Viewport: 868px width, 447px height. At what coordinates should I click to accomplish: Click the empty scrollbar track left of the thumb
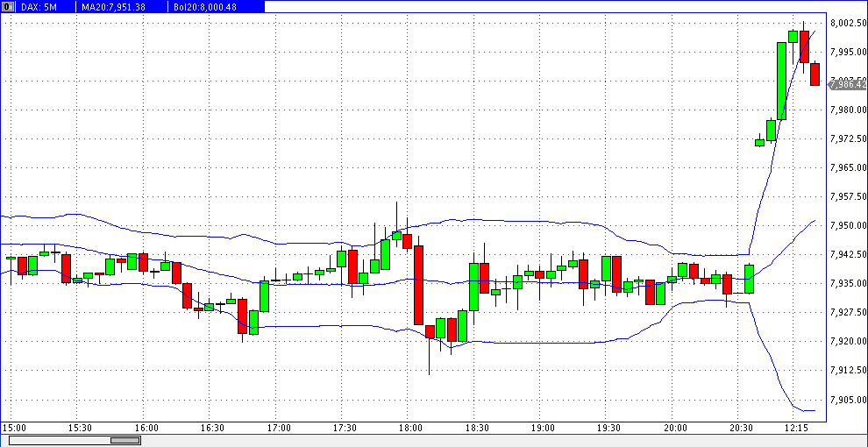click(60, 440)
